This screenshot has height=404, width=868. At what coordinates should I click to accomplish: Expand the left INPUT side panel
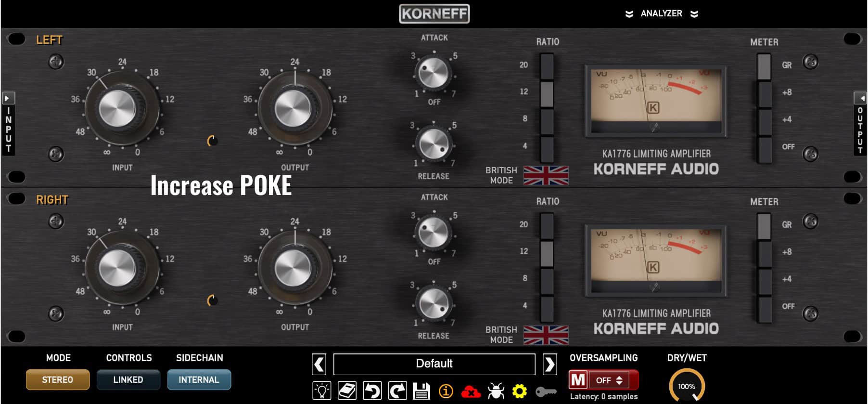point(8,123)
